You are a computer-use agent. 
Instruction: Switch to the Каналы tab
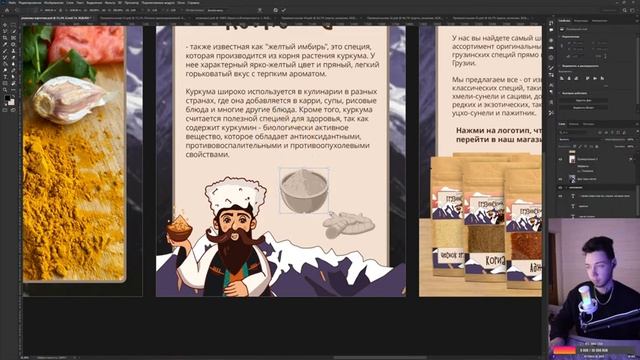574,124
